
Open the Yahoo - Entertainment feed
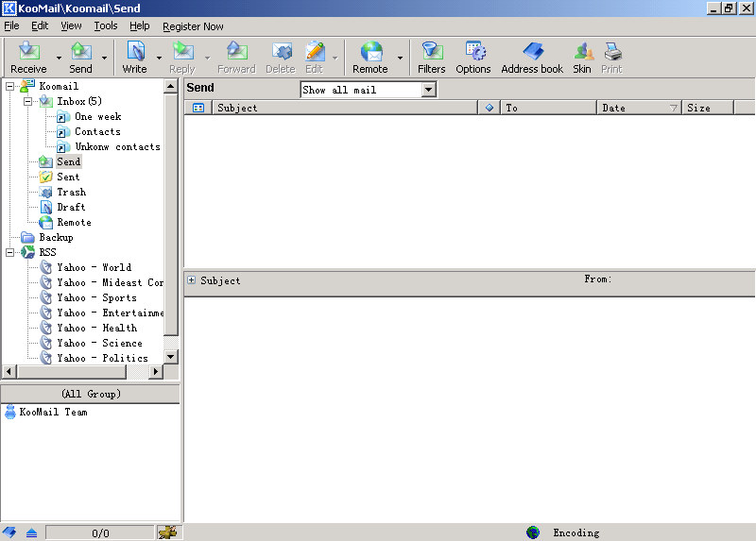point(110,313)
